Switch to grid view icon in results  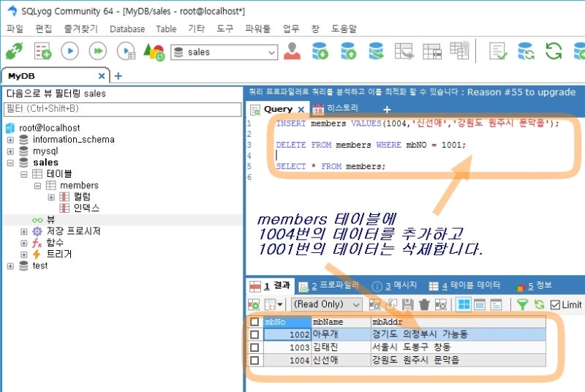point(464,305)
